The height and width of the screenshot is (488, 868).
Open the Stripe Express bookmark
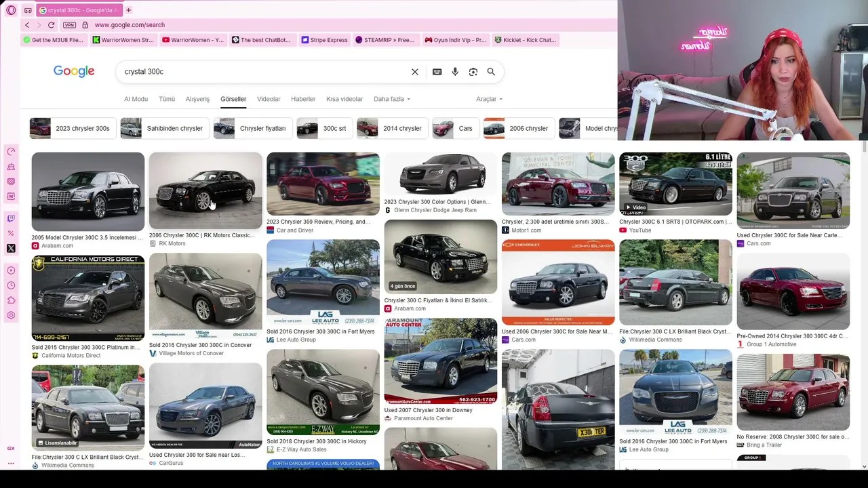(x=324, y=40)
